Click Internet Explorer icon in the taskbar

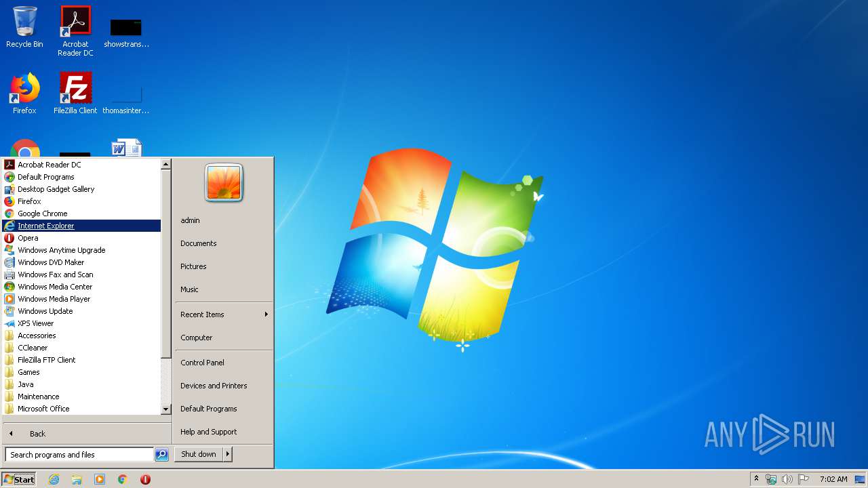[54, 479]
